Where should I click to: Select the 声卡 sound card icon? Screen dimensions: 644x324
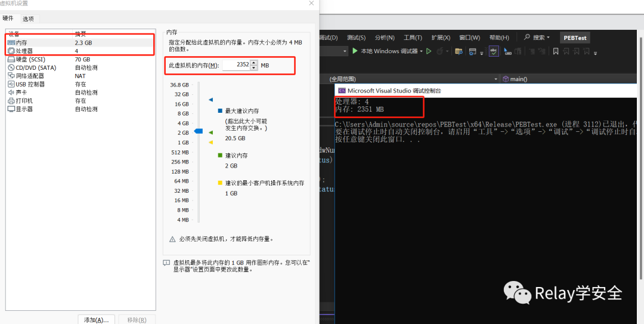(x=11, y=92)
